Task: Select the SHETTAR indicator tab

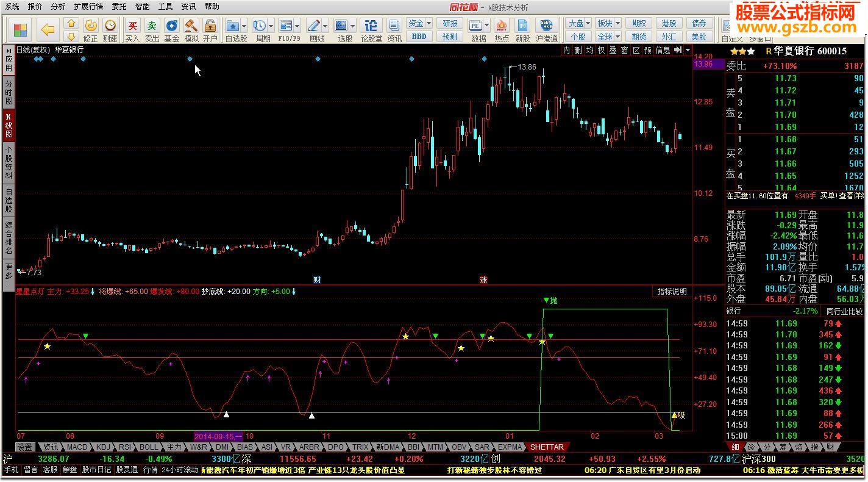Action: coord(547,447)
